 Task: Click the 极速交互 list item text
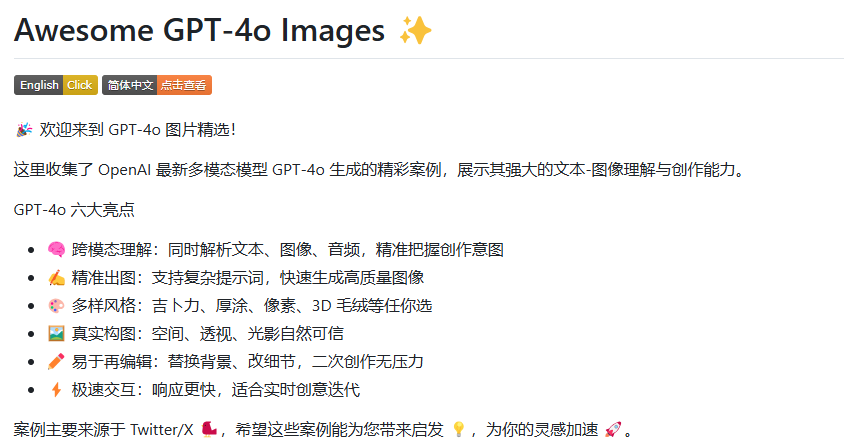(216, 390)
